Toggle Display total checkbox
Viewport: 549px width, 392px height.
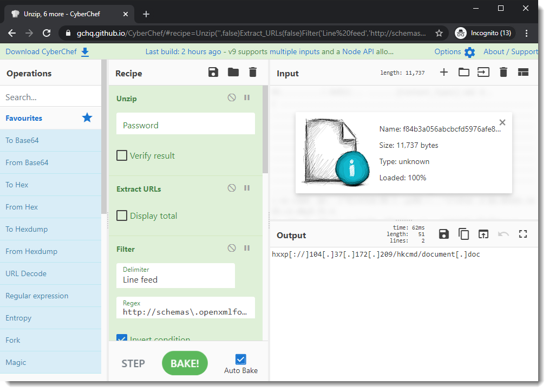click(121, 215)
